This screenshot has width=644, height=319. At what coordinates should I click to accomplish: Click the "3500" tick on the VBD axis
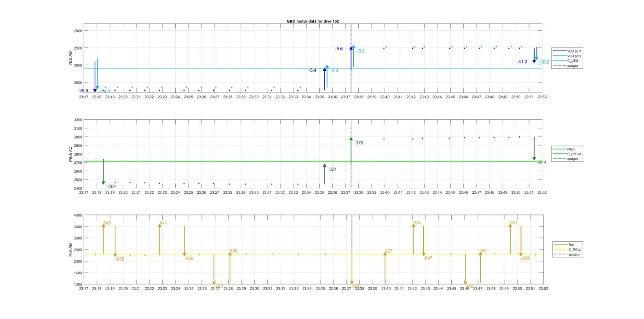pyautogui.click(x=77, y=82)
